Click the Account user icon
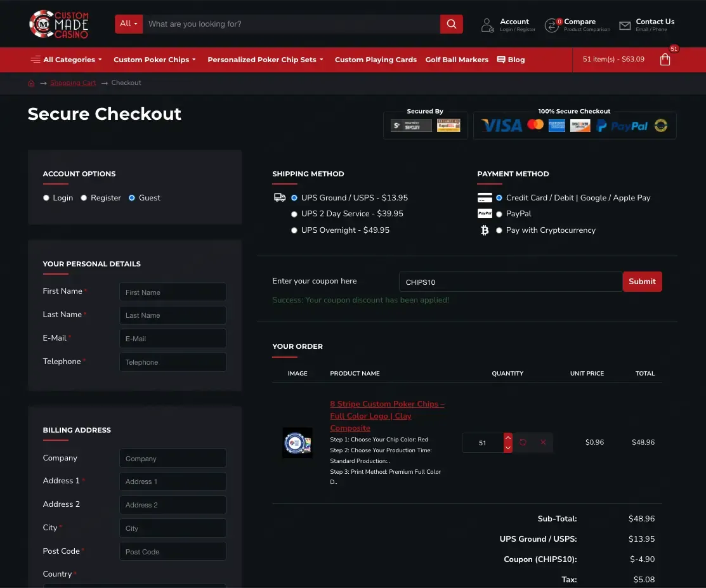This screenshot has width=706, height=588. click(x=487, y=25)
